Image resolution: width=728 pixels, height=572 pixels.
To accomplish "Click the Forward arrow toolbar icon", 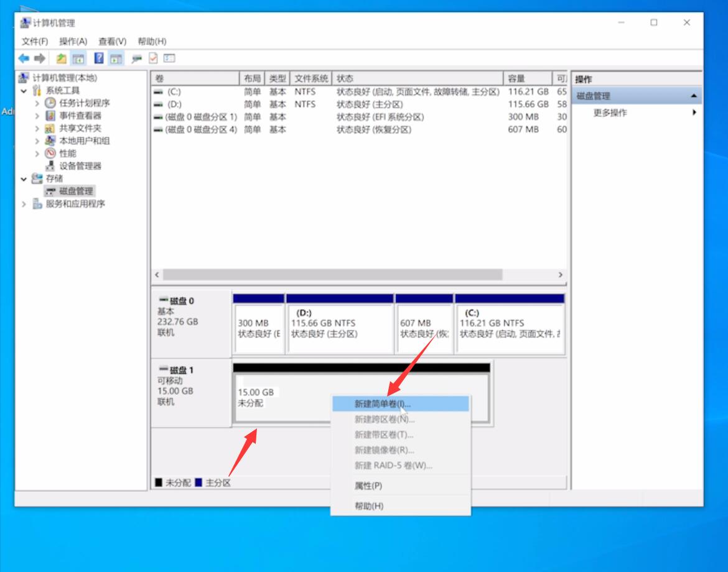I will point(40,58).
